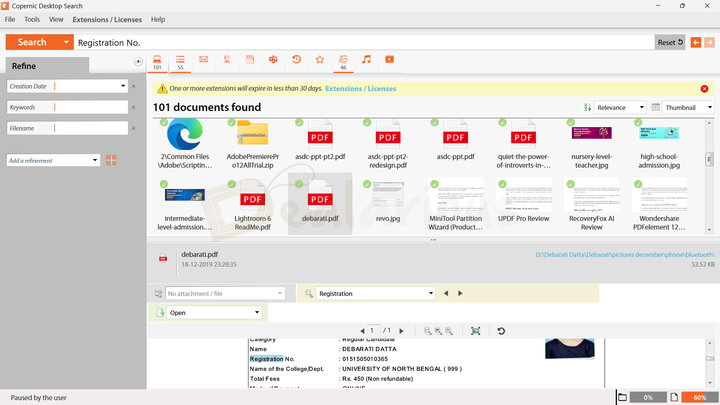This screenshot has height=405, width=720.
Task: Open the Help menu
Action: click(158, 19)
